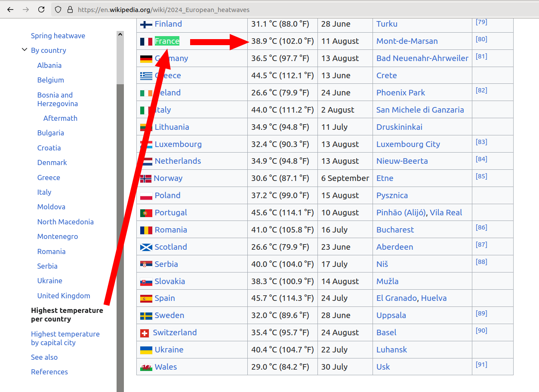The width and height of the screenshot is (539, 392).
Task: Jump to United Kingdom in contents
Action: point(64,296)
